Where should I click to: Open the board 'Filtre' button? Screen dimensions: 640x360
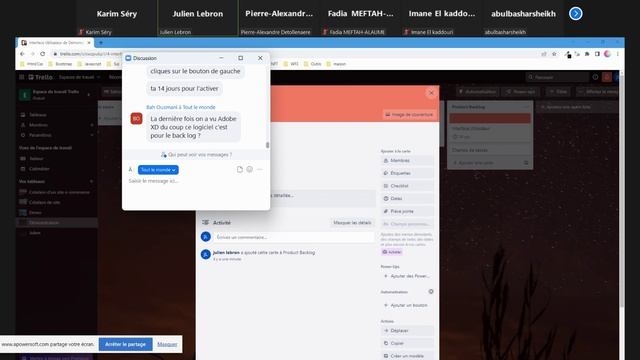click(558, 92)
